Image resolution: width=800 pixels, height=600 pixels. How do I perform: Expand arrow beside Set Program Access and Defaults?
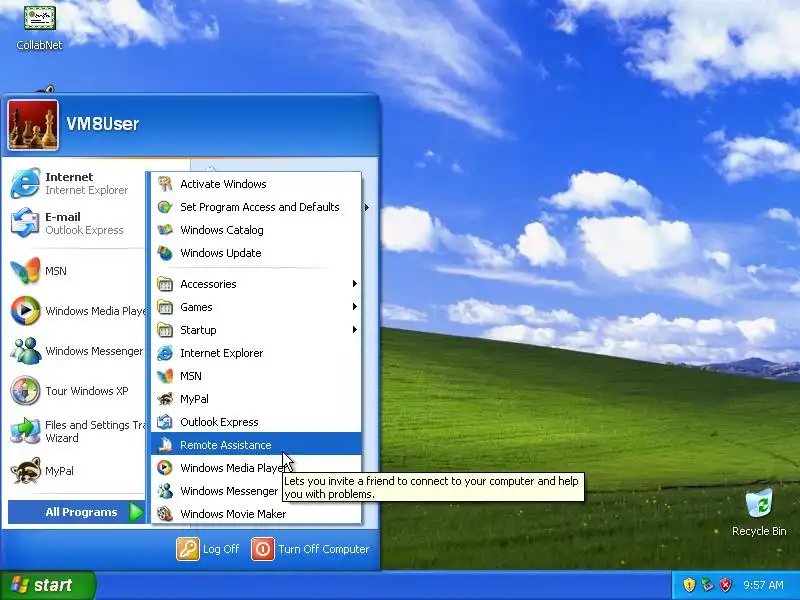coord(366,207)
